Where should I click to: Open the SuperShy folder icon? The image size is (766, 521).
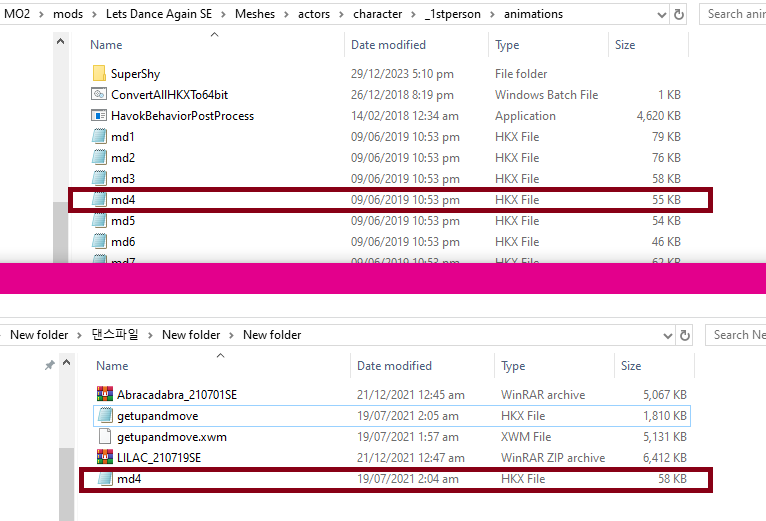click(x=99, y=73)
